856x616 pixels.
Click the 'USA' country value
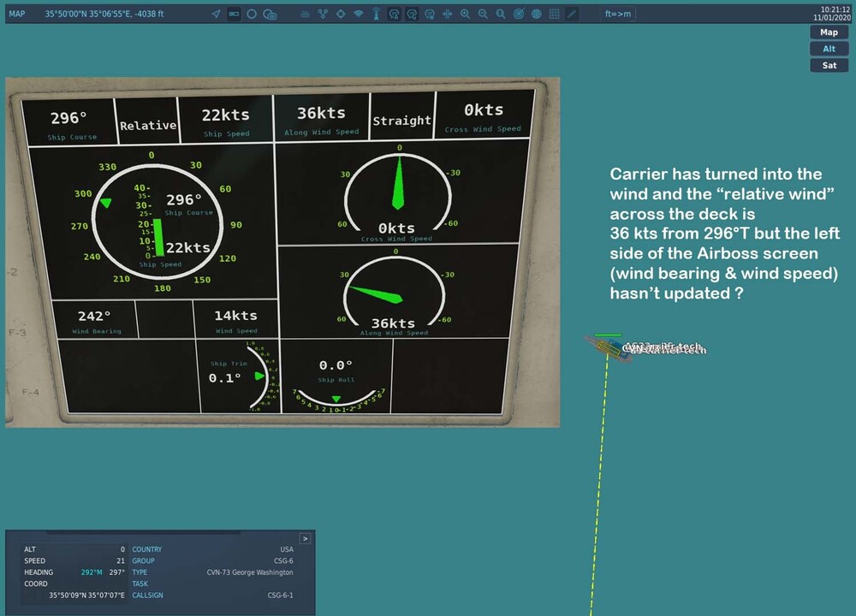tap(287, 549)
